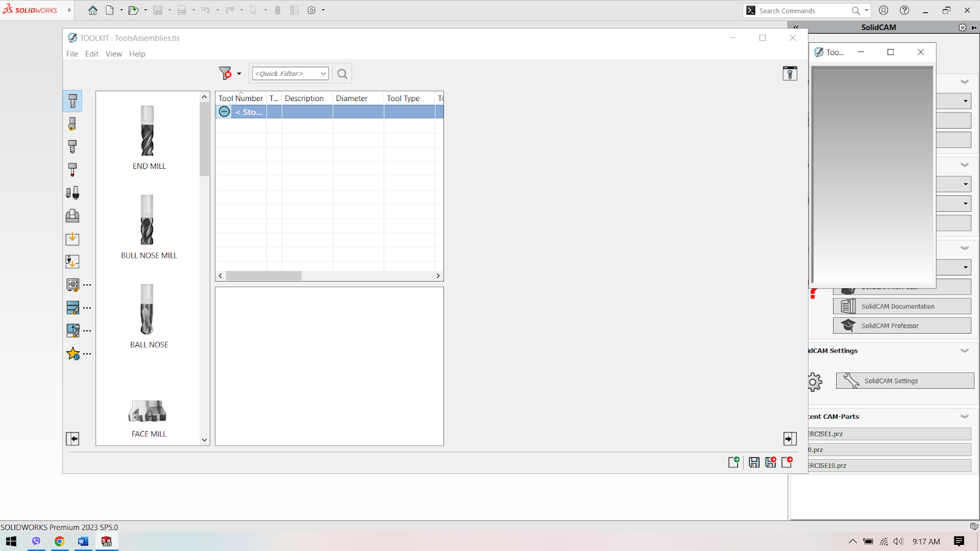Open Word from taskbar
Screen dimensions: 980x551
pyautogui.click(x=83, y=541)
